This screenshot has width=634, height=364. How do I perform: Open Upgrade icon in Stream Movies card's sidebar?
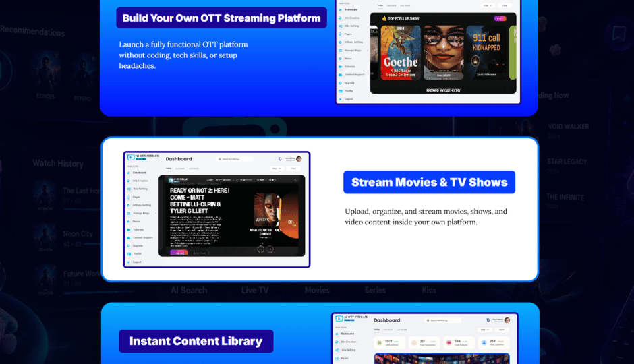coord(129,245)
